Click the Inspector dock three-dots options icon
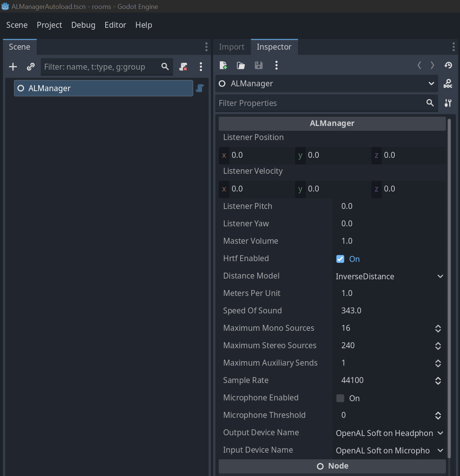460x476 pixels. (453, 47)
